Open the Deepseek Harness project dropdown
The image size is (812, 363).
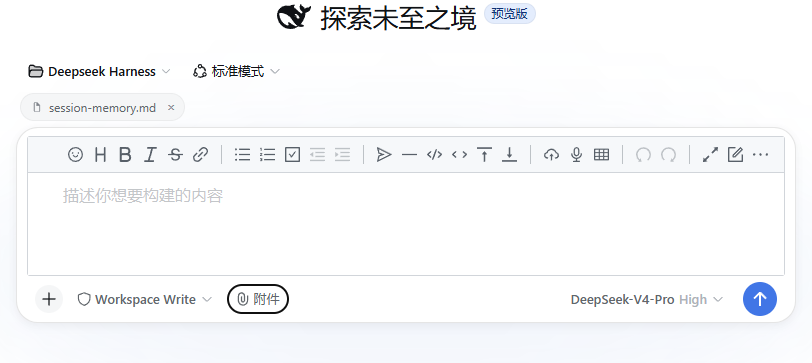click(x=99, y=71)
